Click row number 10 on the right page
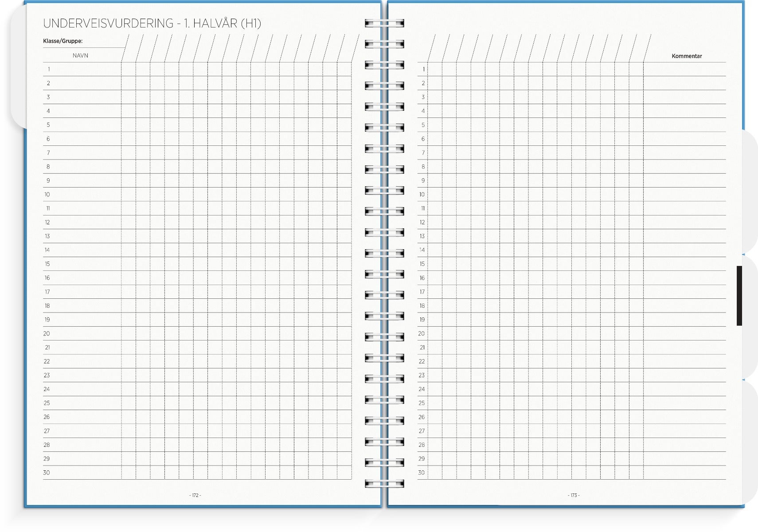Screen dimensions: 758x532 (x=422, y=195)
